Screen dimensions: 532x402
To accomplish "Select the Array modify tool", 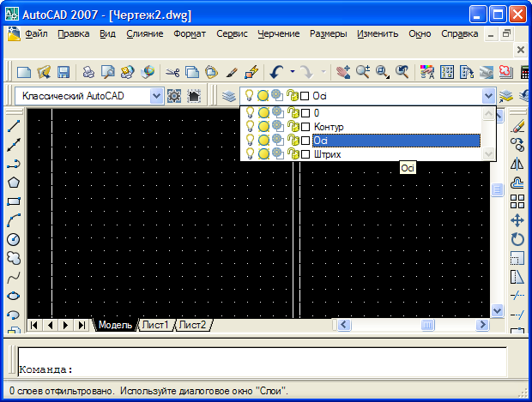I will (517, 201).
